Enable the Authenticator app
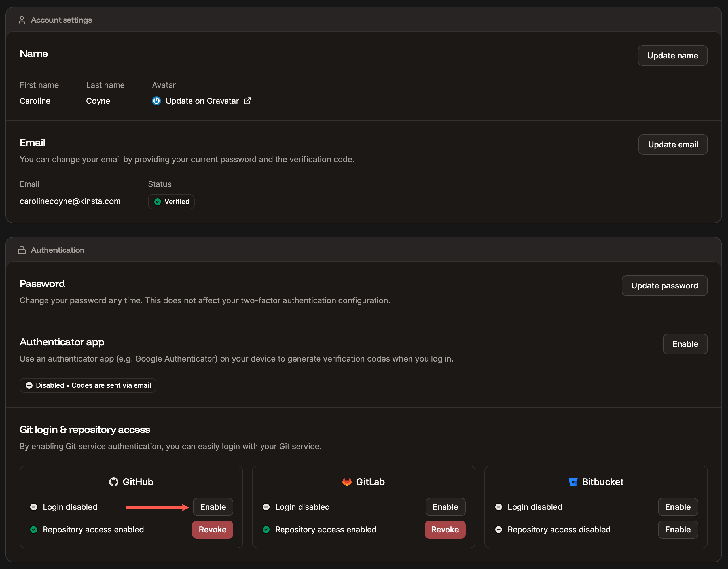This screenshot has height=569, width=728. 685,344
